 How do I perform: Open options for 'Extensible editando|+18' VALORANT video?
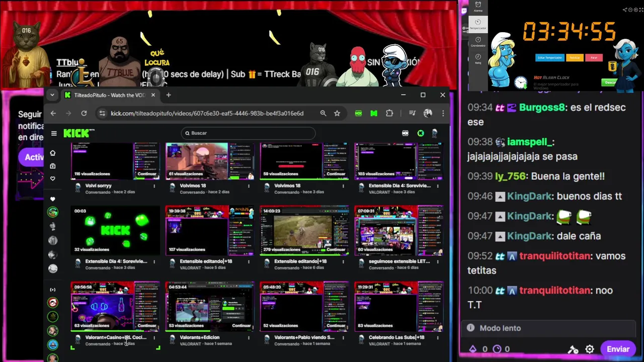249,261
